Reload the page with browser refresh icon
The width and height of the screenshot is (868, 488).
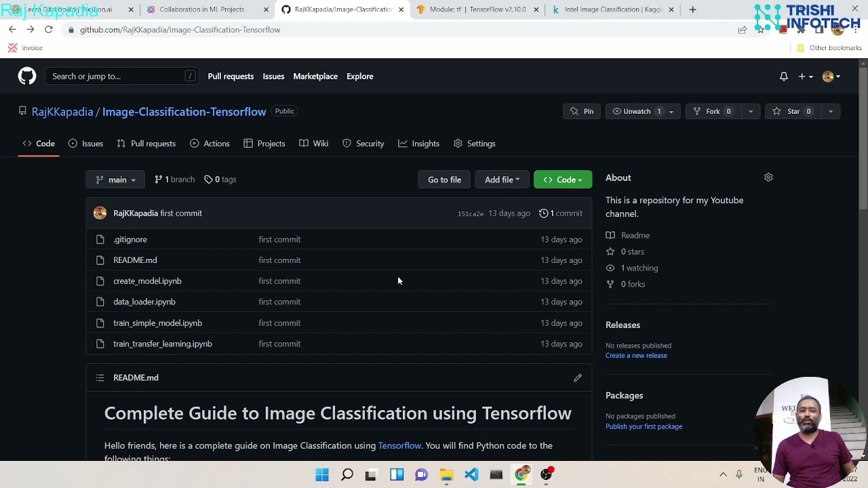(49, 30)
